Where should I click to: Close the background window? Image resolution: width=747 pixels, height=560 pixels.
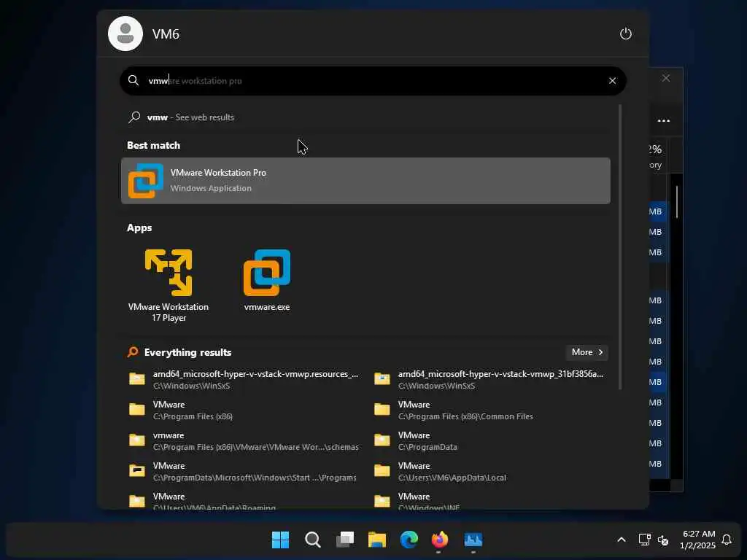coord(666,78)
